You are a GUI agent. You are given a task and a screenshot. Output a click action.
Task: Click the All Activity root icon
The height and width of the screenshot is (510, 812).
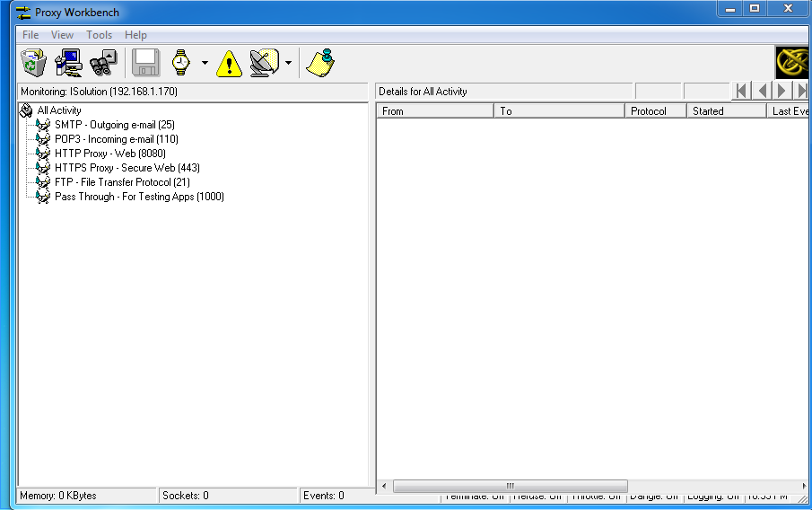click(x=26, y=110)
